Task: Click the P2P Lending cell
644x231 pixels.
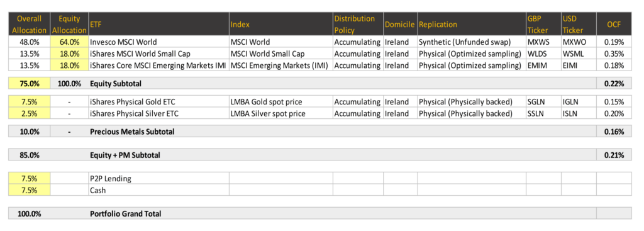Action: click(158, 178)
